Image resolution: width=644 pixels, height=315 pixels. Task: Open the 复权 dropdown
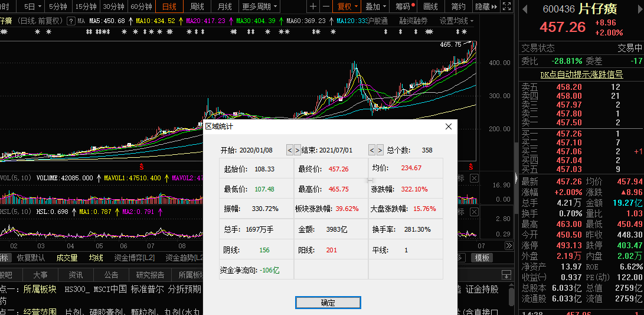347,7
